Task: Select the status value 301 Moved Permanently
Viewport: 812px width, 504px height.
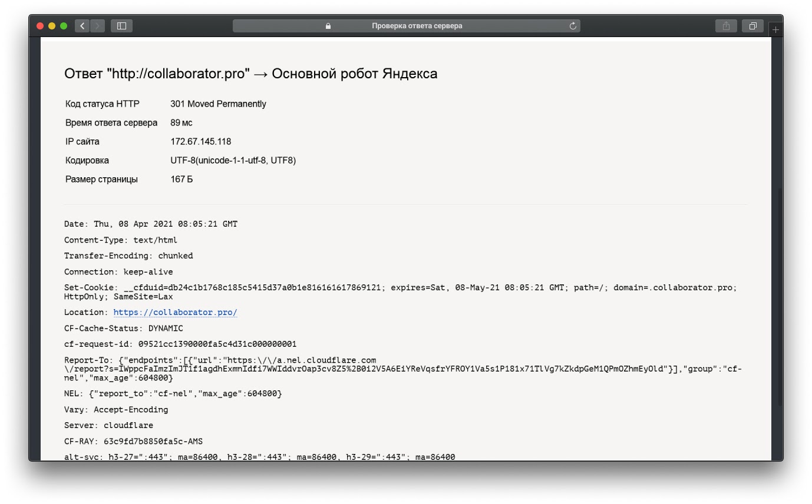Action: [x=218, y=104]
